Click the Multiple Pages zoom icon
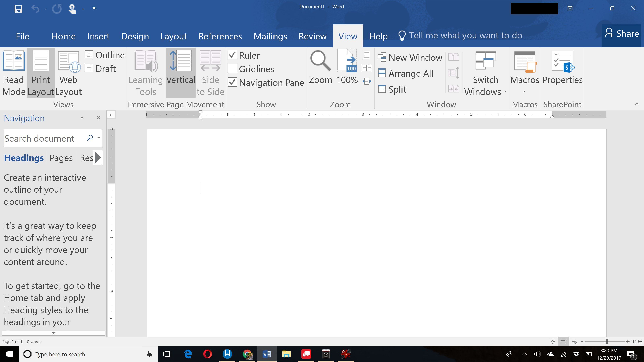 pyautogui.click(x=367, y=68)
